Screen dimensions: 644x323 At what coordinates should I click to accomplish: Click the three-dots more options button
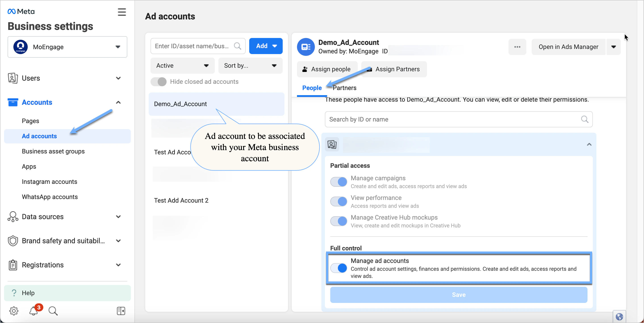(x=517, y=47)
